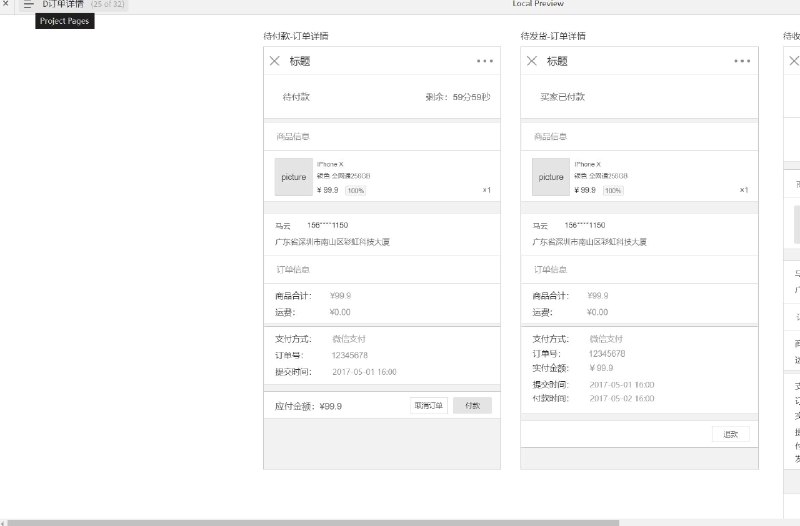This screenshot has height=526, width=800.
Task: Click the '待发货-订单详情' artboard label
Action: coord(553,36)
